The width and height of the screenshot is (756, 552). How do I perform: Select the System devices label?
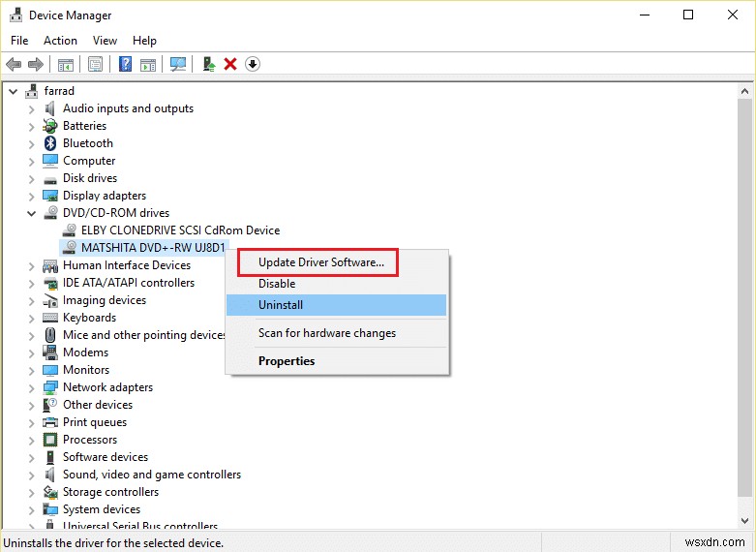(102, 509)
